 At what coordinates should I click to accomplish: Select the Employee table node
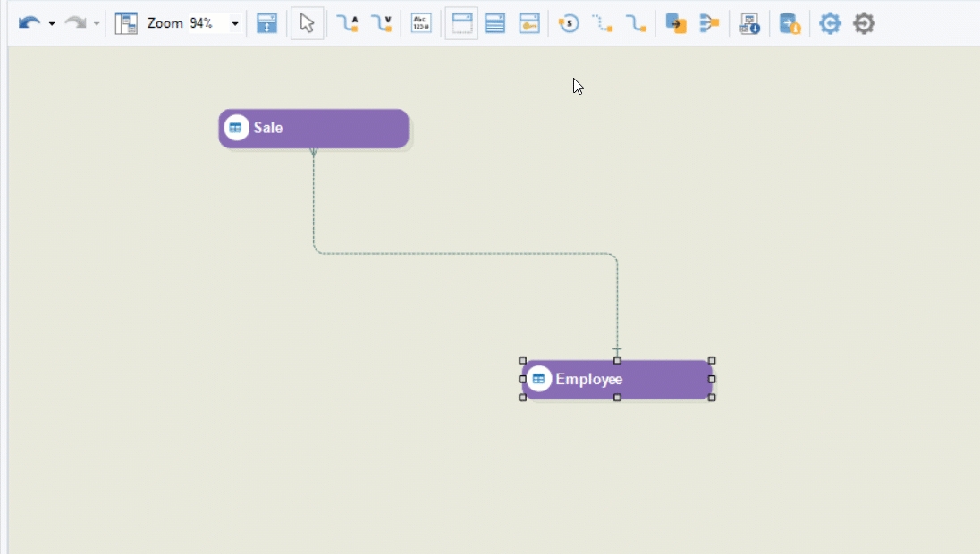[617, 380]
